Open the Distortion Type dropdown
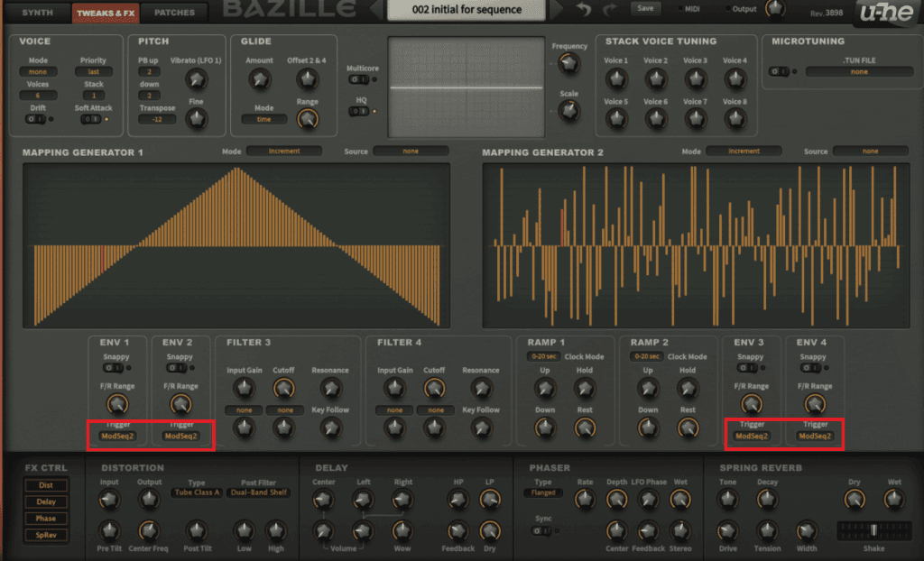Image resolution: width=924 pixels, height=561 pixels. (x=196, y=493)
